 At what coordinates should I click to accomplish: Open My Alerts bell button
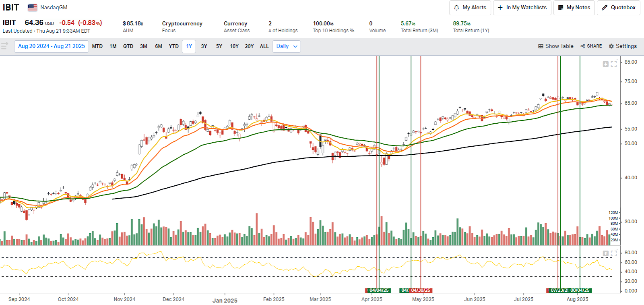tap(470, 8)
